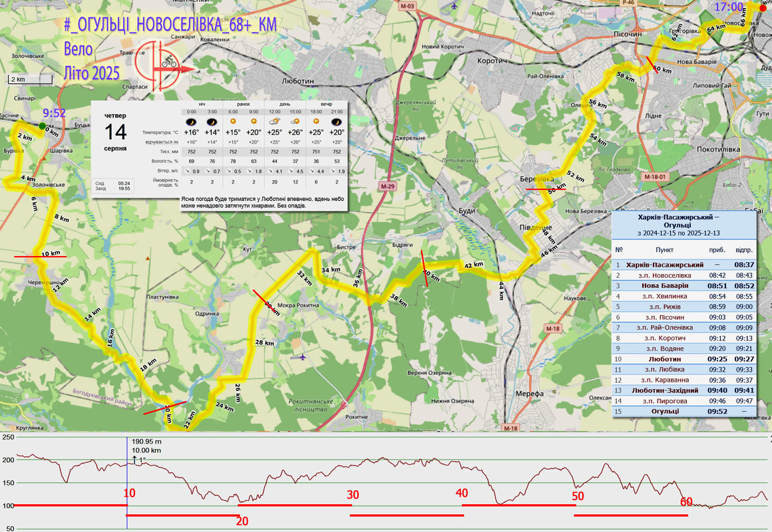Select the з.п. Хвилинка timetable row
Screen dimensions: 772x532
[684, 297]
